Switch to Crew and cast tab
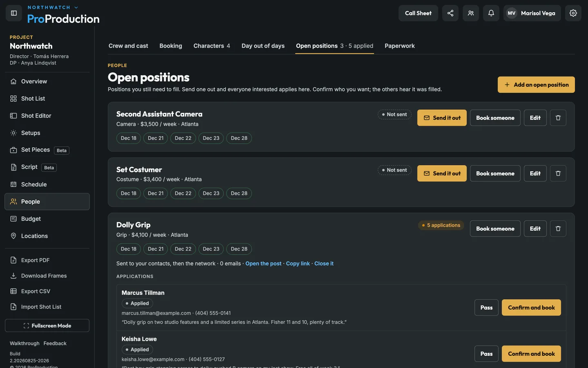This screenshot has width=588, height=368. point(128,46)
